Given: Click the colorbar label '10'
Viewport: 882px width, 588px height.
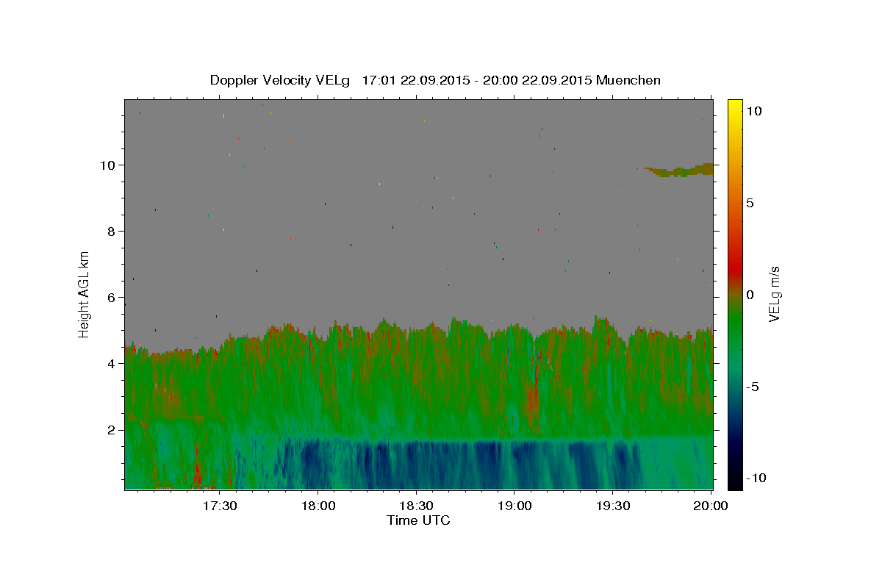Looking at the screenshot, I should (x=754, y=110).
